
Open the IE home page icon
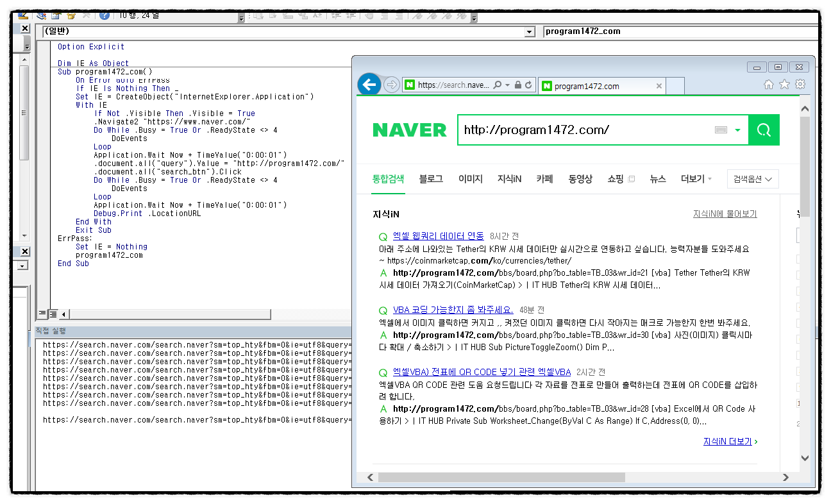click(769, 85)
